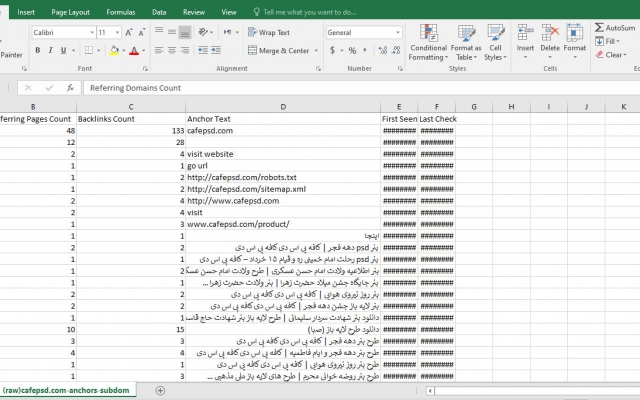Add a new sheet with plus icon
This screenshot has height=400, width=640.
coord(160,391)
